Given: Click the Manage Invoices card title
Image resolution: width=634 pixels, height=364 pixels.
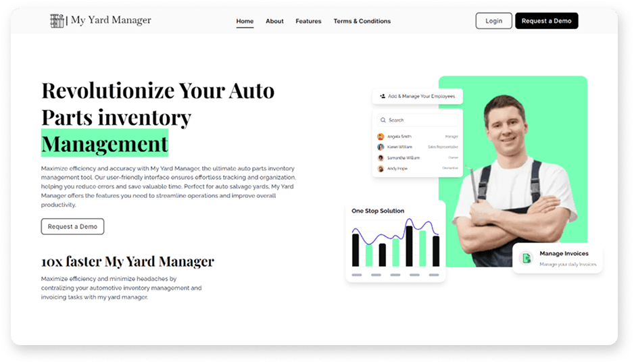Looking at the screenshot, I should point(564,253).
